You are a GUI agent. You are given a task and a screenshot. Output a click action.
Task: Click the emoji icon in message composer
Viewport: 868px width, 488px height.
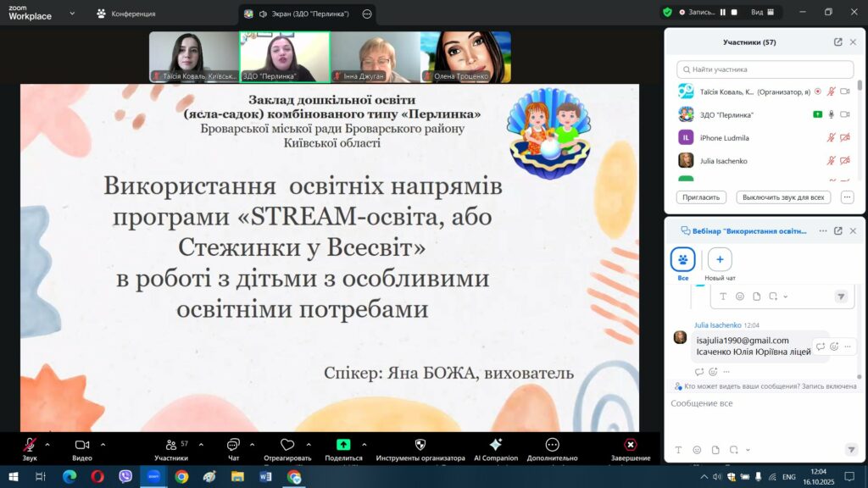(x=697, y=450)
